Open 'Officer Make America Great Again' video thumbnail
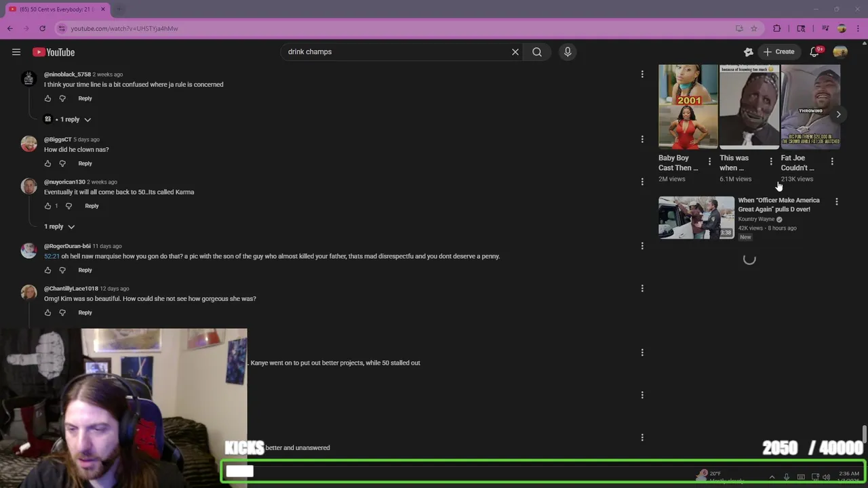Viewport: 868px width, 488px height. (696, 218)
